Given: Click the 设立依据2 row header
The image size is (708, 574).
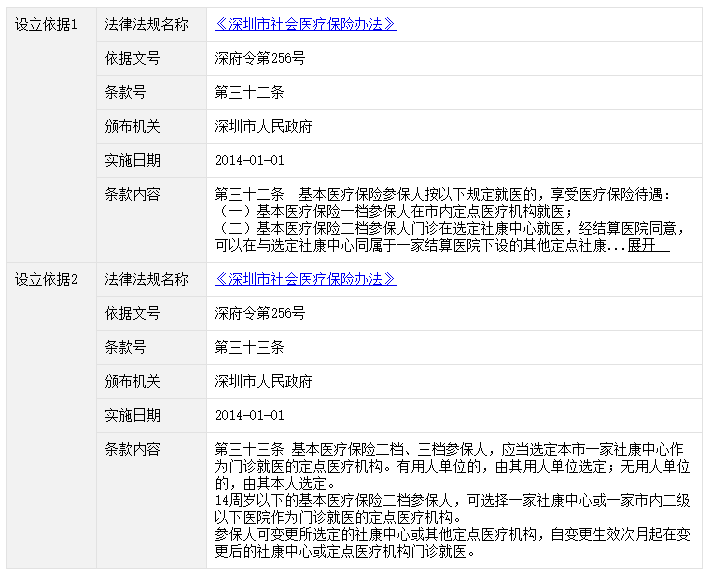Looking at the screenshot, I should (x=46, y=279).
